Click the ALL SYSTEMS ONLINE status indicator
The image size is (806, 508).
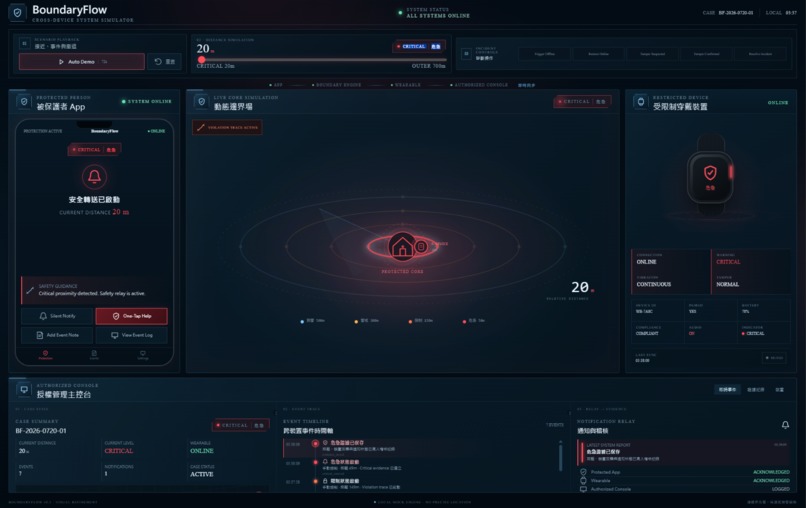[x=434, y=13]
